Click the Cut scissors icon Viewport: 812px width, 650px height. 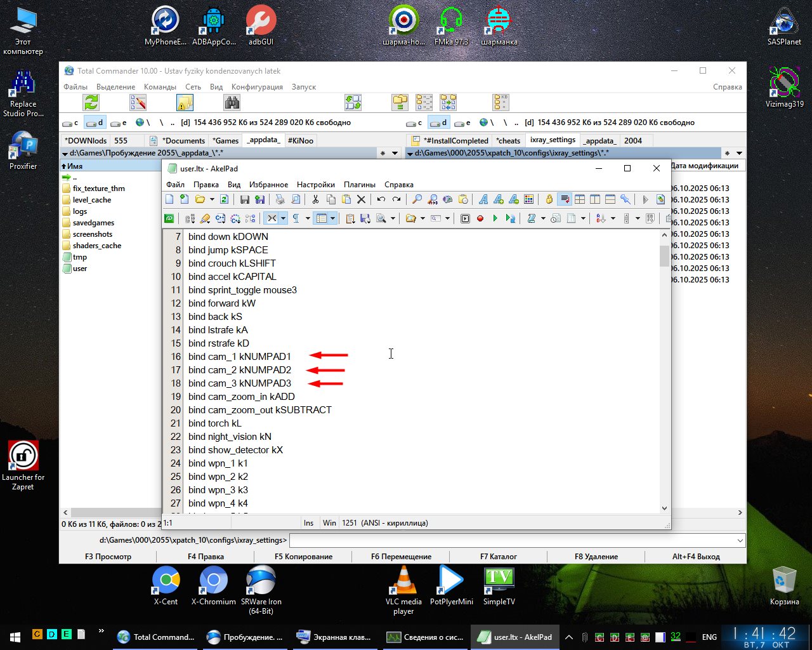pyautogui.click(x=315, y=199)
